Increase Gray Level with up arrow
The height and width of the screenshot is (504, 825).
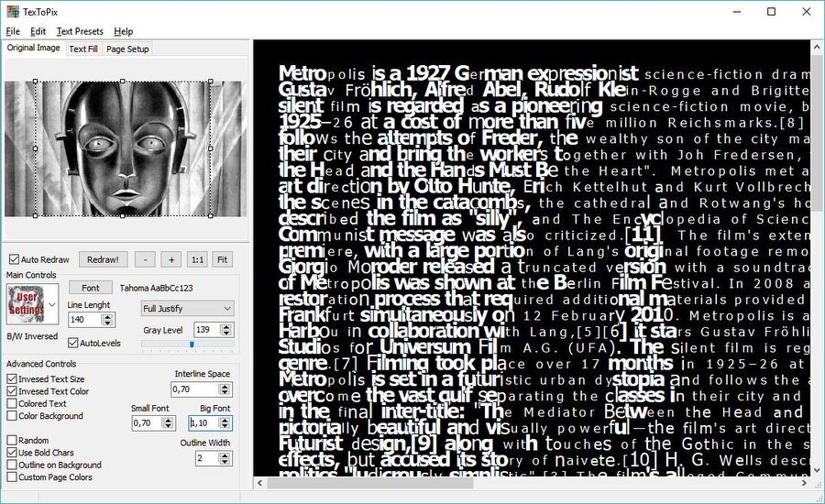tap(226, 327)
